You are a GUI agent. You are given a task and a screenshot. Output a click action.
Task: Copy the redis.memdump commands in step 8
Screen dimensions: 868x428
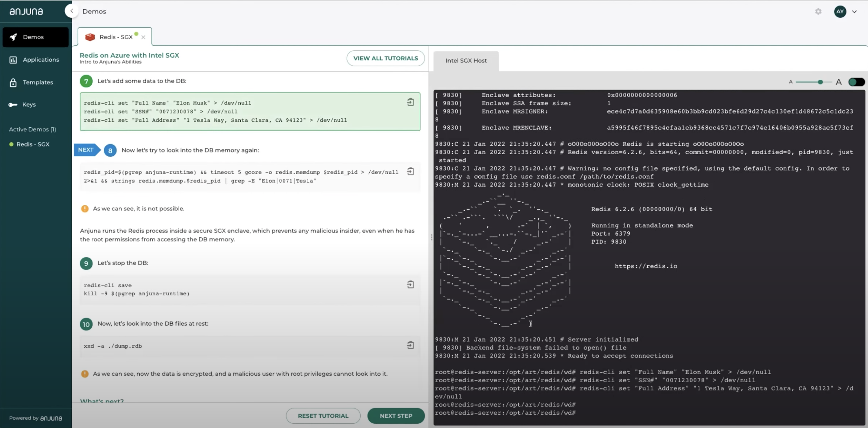[410, 171]
